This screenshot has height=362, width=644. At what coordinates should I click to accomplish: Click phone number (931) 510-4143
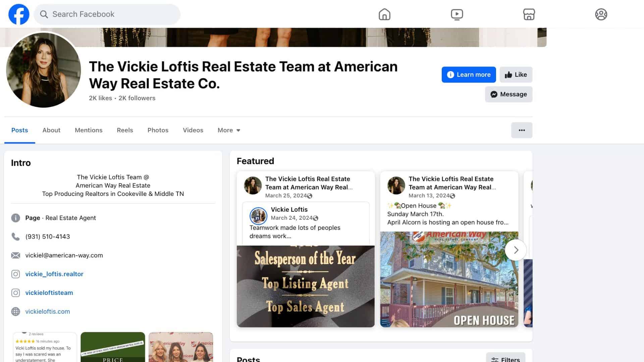pos(48,237)
